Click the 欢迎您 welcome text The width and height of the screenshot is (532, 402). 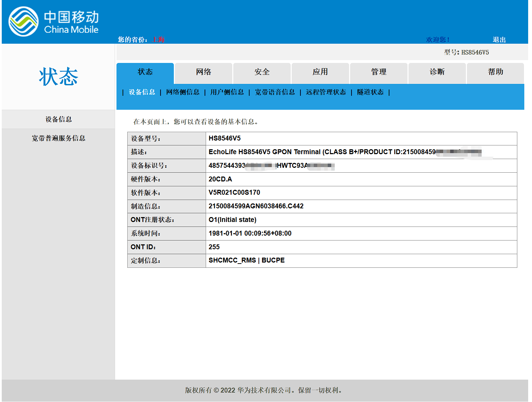(437, 40)
